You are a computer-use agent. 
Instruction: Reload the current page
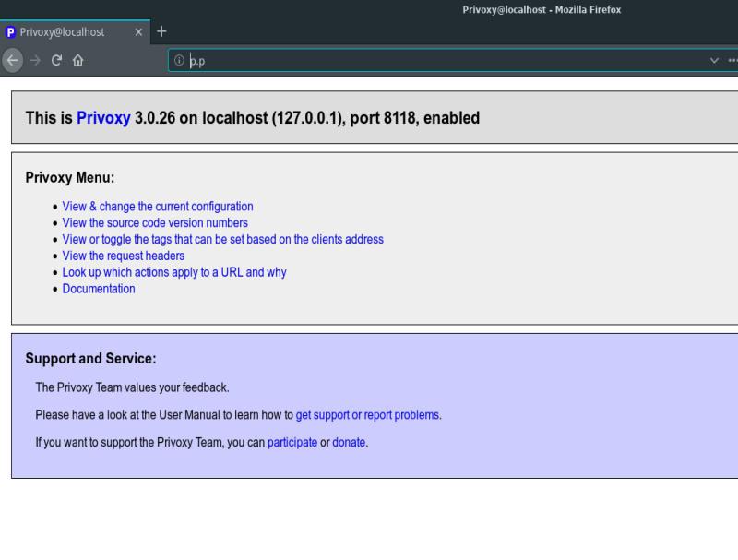tap(56, 60)
